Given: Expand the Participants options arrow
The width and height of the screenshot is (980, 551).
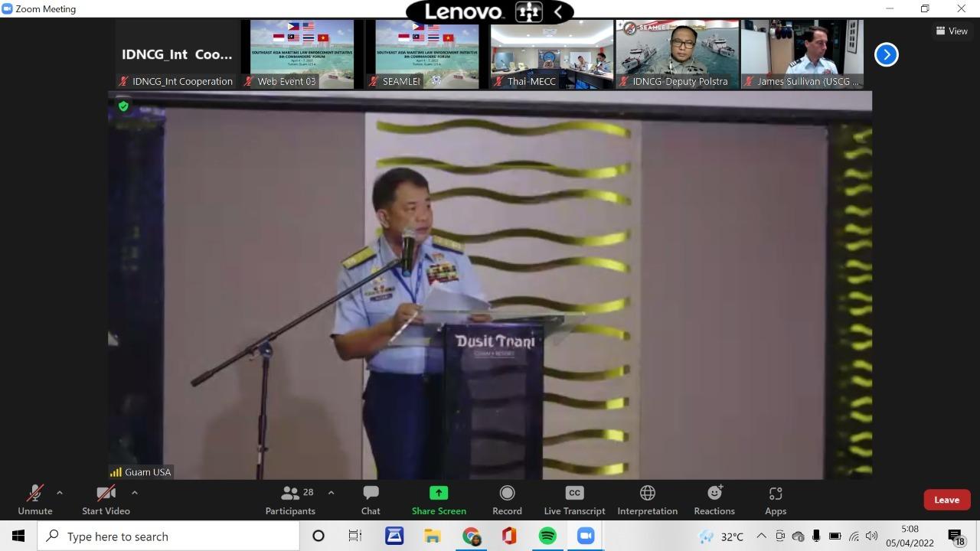Looking at the screenshot, I should pos(331,493).
